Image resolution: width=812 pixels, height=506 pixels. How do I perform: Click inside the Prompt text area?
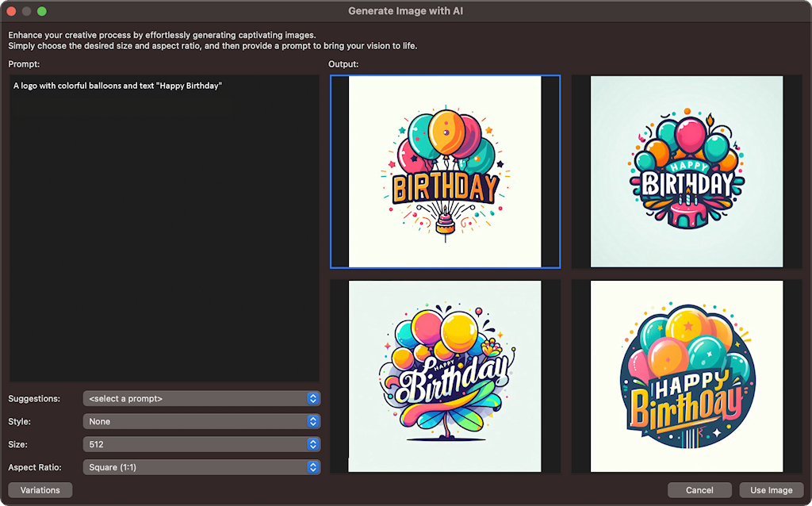pyautogui.click(x=164, y=228)
